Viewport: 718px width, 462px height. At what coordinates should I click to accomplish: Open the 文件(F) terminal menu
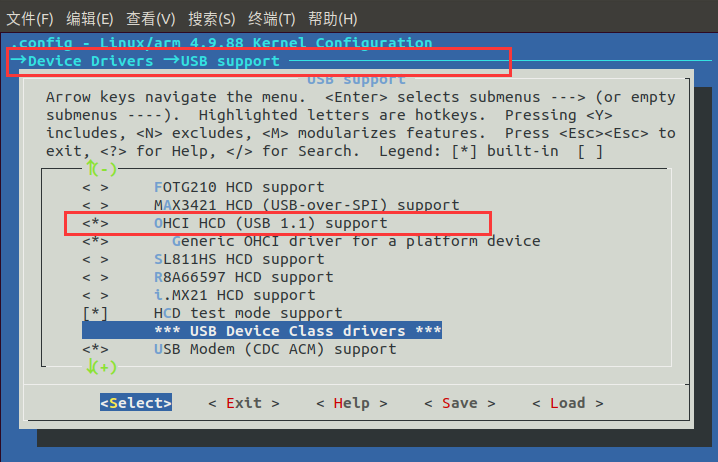pyautogui.click(x=30, y=19)
